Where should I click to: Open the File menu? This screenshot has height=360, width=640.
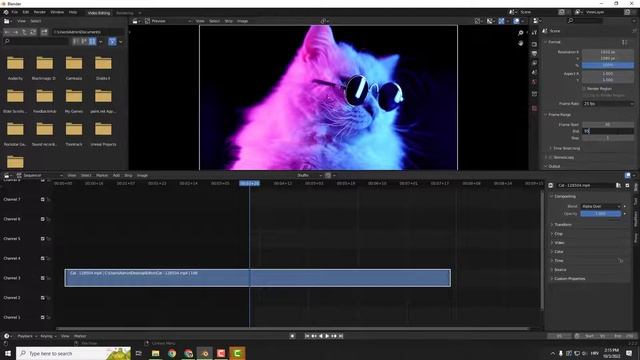[15, 12]
